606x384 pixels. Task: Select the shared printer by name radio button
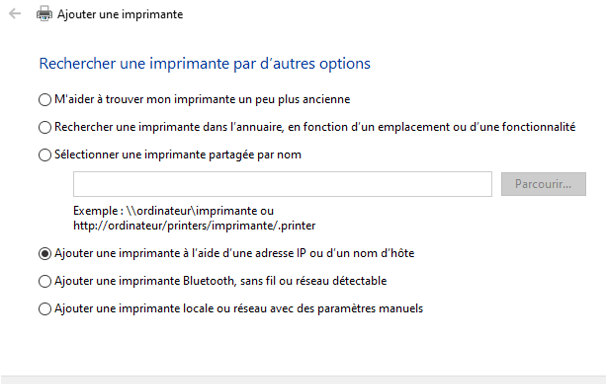coord(45,155)
